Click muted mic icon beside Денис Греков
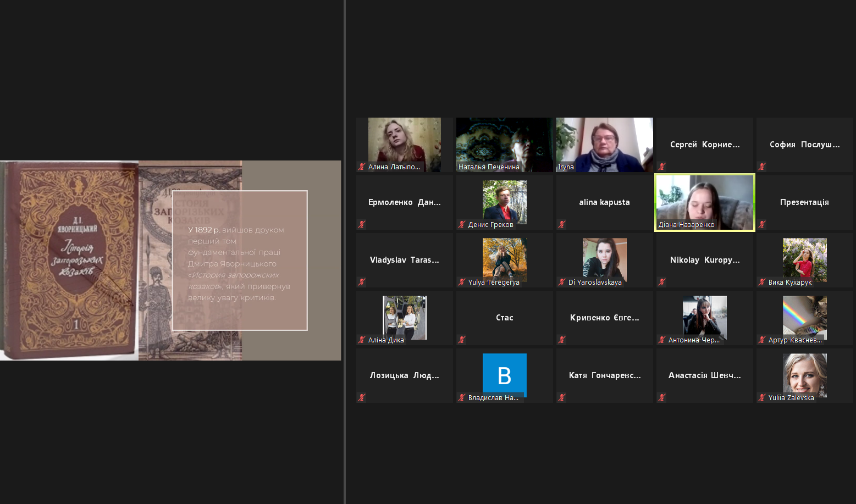The width and height of the screenshot is (856, 504). [462, 224]
